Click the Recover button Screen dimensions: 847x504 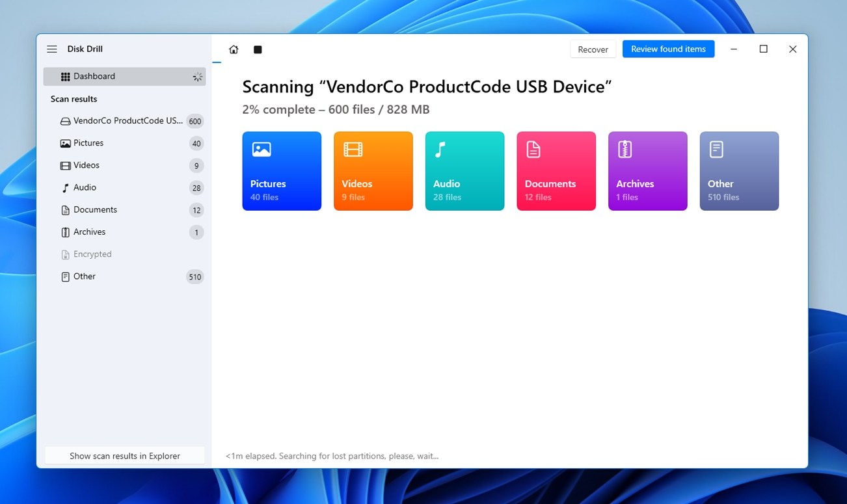(593, 49)
